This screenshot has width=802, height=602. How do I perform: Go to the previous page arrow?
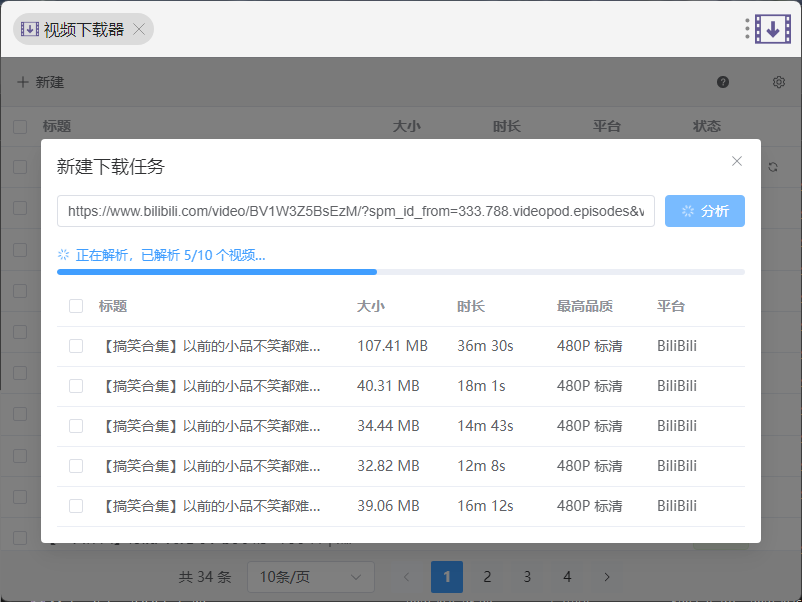point(407,577)
